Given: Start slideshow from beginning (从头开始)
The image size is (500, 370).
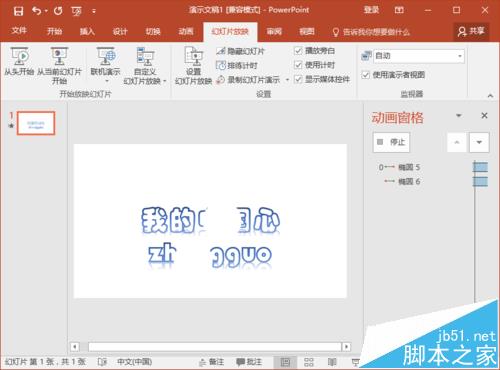Looking at the screenshot, I should point(19,62).
